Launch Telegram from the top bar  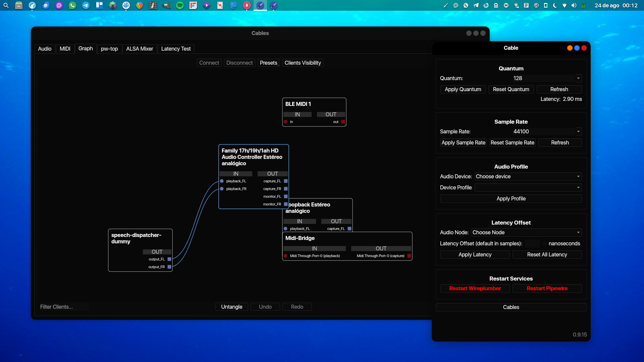pyautogui.click(x=86, y=5)
